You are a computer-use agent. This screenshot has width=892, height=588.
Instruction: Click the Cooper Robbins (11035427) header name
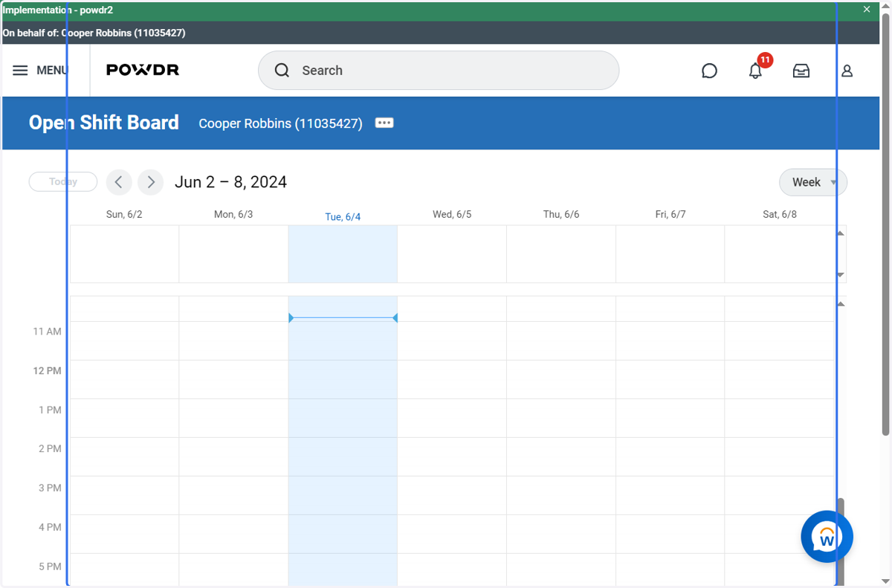point(280,123)
